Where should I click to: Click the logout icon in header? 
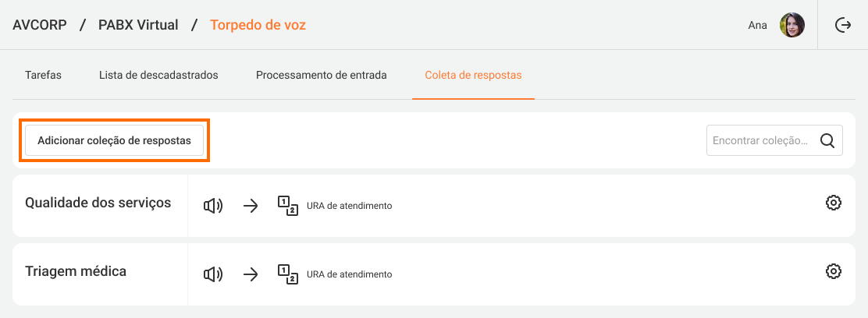(x=843, y=26)
